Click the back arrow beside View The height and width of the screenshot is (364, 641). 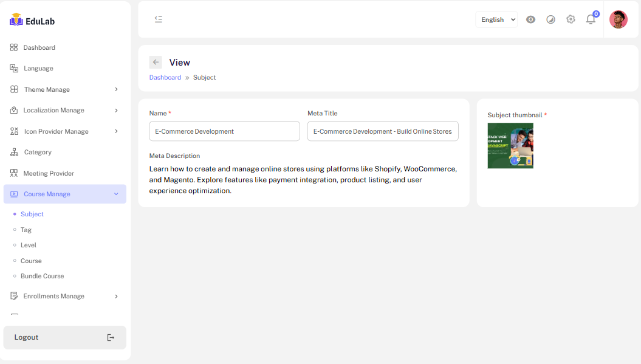point(156,62)
